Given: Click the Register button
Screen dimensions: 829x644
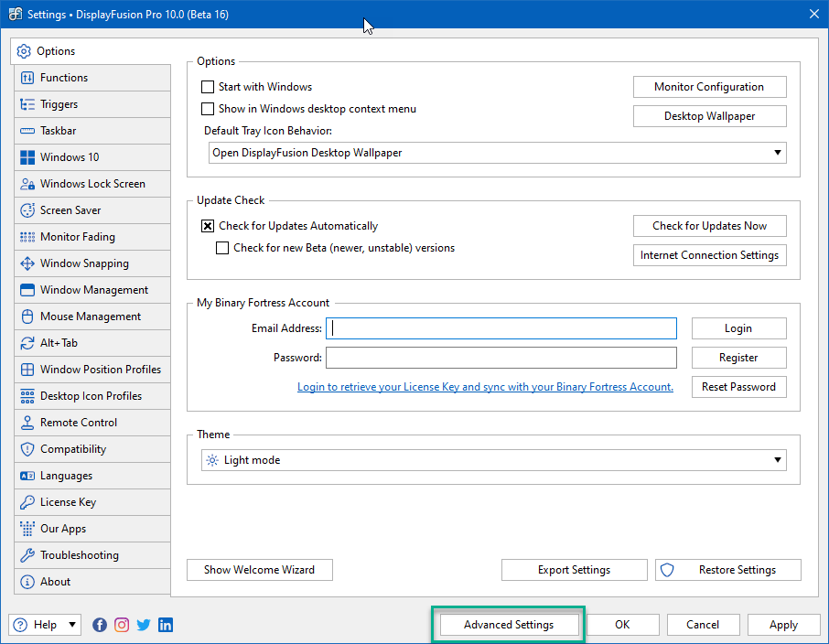Looking at the screenshot, I should click(738, 358).
